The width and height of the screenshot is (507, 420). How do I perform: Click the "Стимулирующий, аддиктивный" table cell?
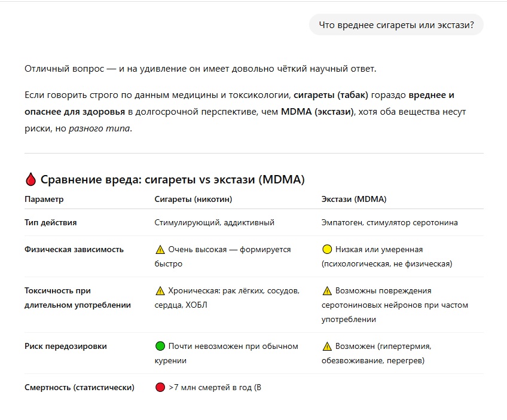(214, 222)
